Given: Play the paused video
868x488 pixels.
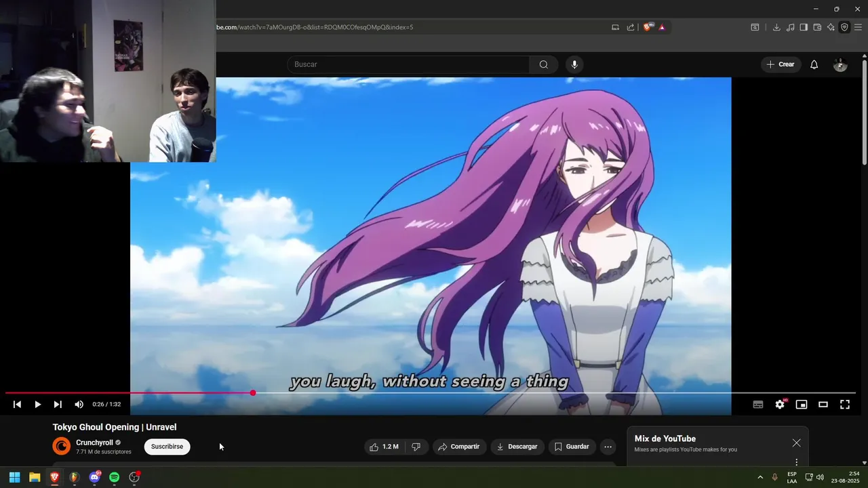Looking at the screenshot, I should point(37,405).
